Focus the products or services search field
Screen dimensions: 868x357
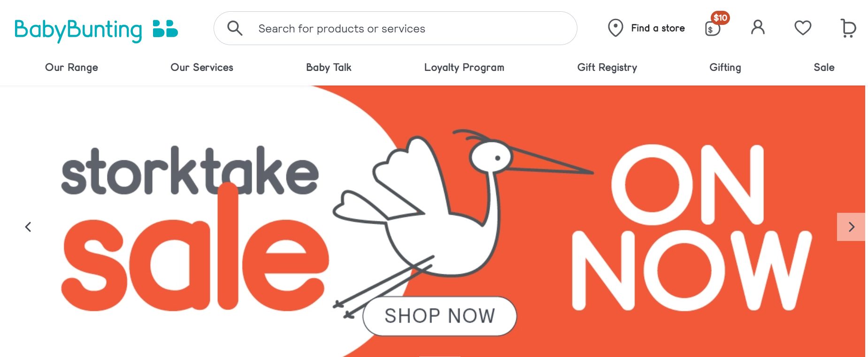(395, 28)
